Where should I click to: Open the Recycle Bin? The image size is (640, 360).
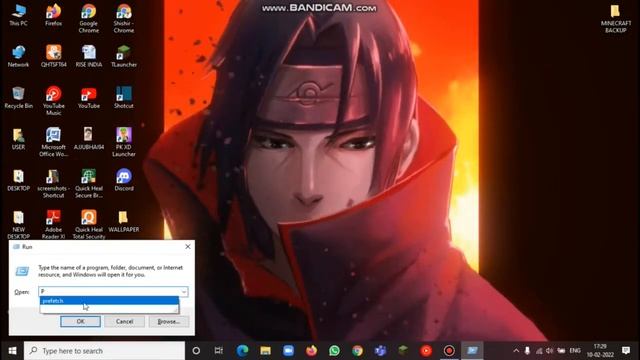tap(18, 98)
